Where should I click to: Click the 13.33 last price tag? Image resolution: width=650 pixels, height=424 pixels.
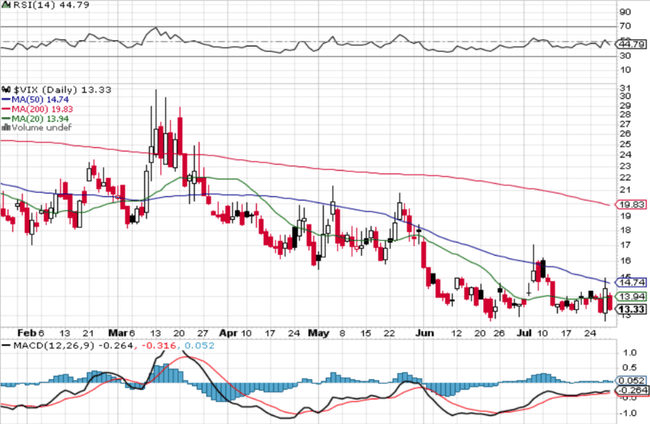click(x=632, y=310)
